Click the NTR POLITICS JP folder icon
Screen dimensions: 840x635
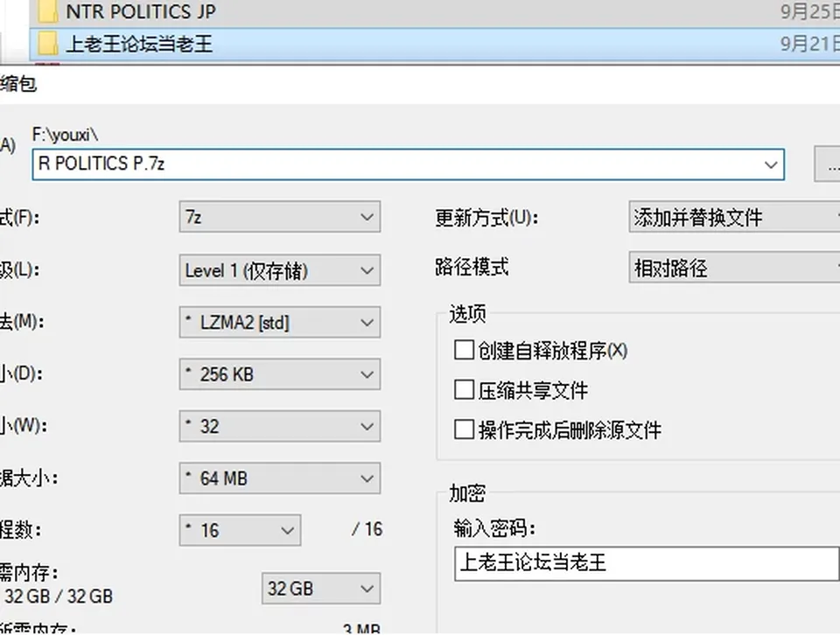tap(47, 11)
